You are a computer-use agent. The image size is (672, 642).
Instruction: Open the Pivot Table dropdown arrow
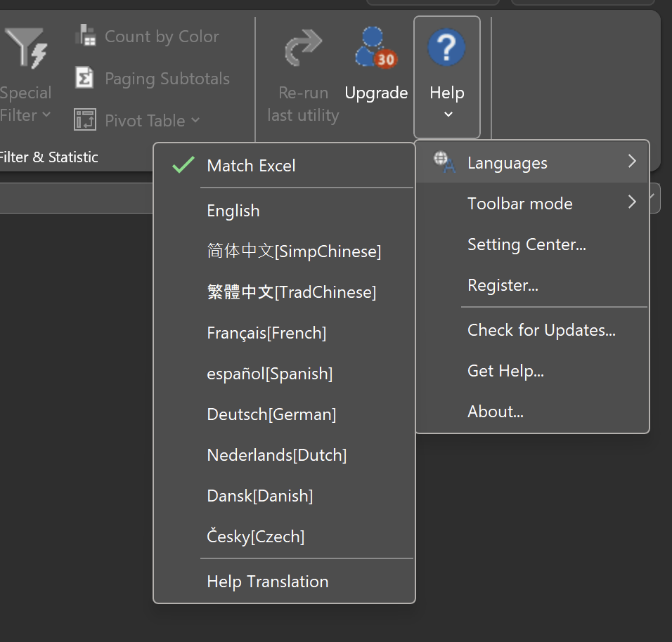coord(195,120)
